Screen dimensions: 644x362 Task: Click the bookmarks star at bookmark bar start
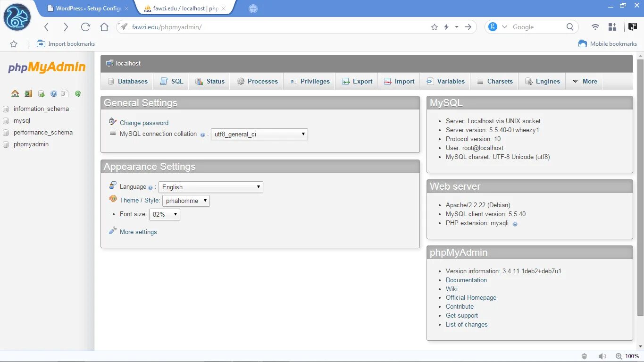[14, 44]
